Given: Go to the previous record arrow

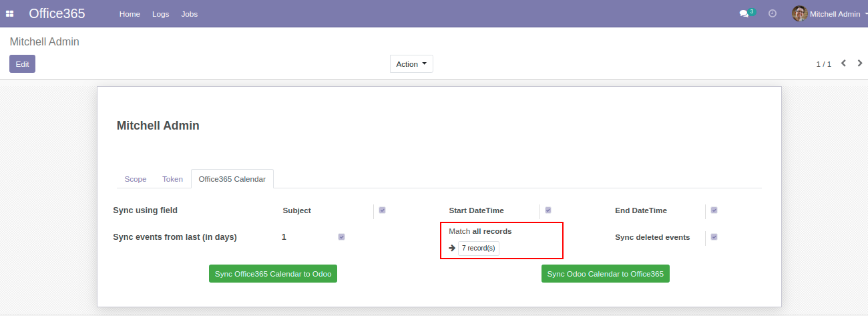Looking at the screenshot, I should [x=843, y=63].
